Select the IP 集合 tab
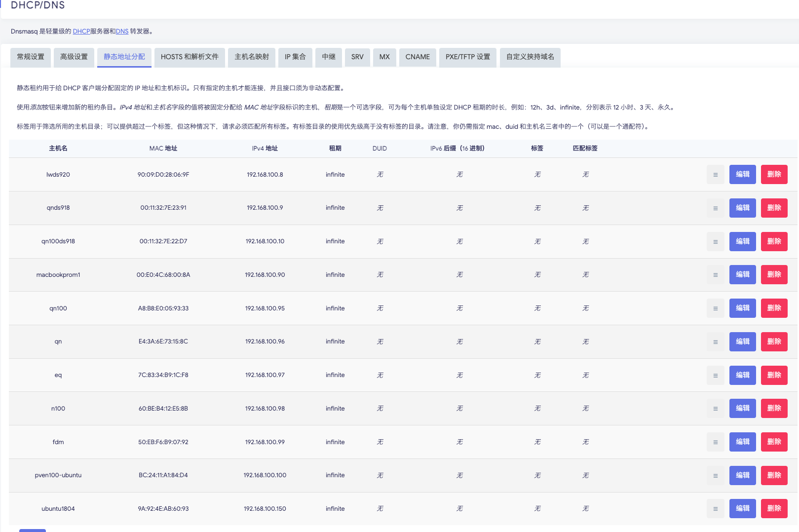 click(x=295, y=57)
